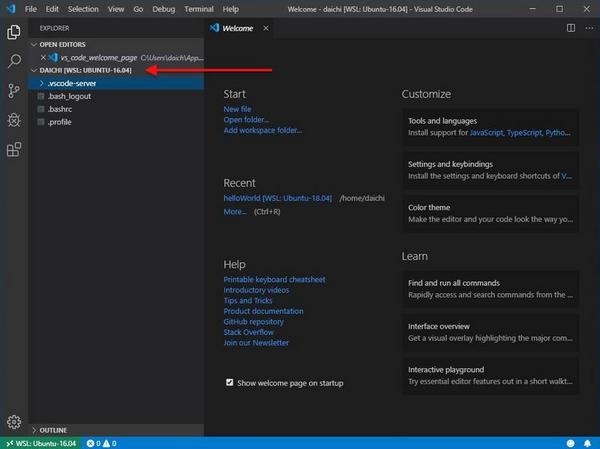
Task: Click the New file link
Action: pyautogui.click(x=237, y=109)
